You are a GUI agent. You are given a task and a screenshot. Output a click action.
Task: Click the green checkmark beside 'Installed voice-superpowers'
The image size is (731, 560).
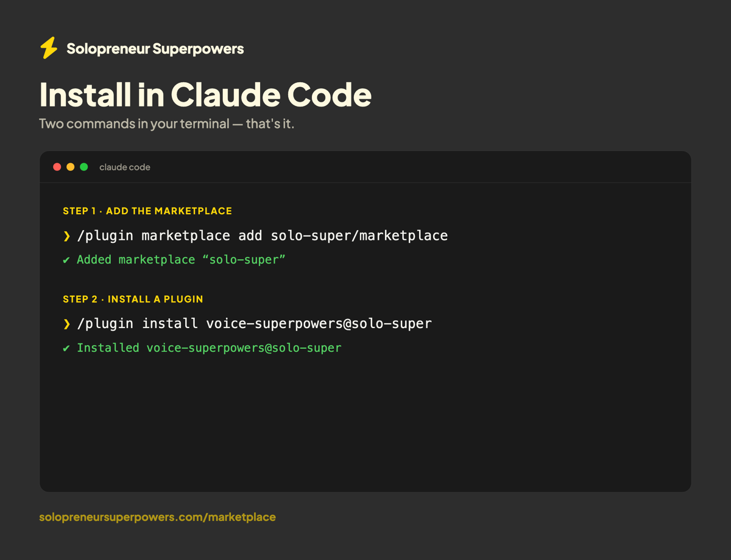coord(66,349)
